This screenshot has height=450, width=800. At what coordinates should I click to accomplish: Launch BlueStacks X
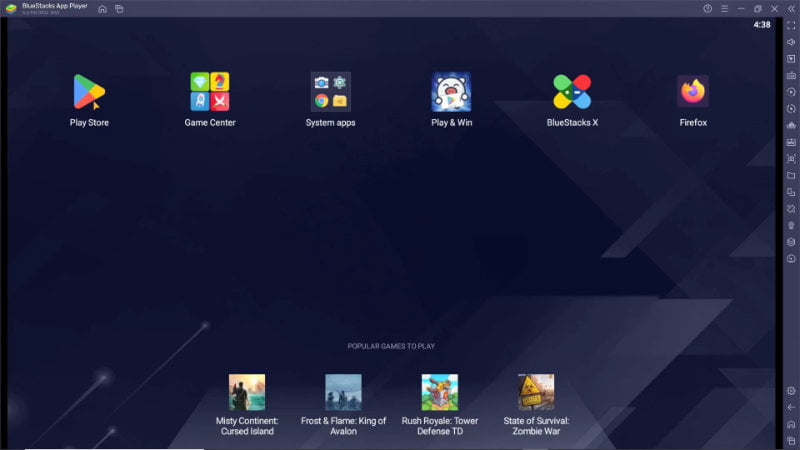pyautogui.click(x=572, y=92)
